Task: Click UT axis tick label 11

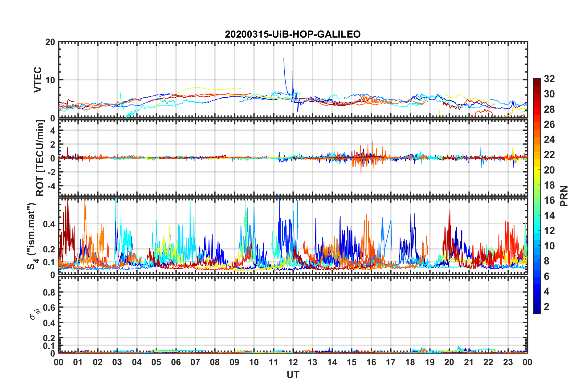Action: click(274, 362)
